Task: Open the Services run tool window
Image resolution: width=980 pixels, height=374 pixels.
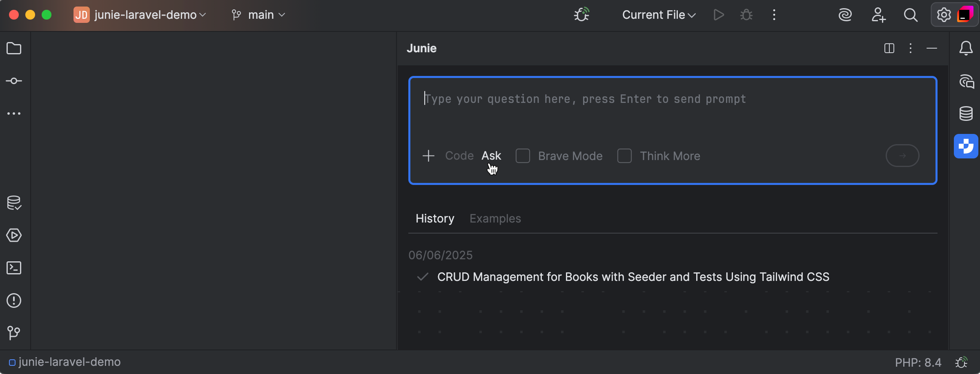Action: pos(14,235)
